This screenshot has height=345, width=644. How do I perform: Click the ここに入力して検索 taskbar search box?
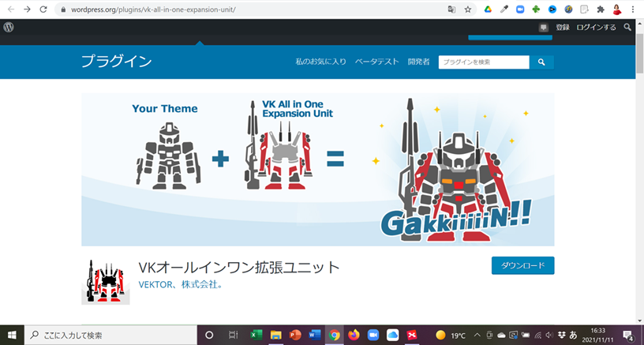click(110, 336)
